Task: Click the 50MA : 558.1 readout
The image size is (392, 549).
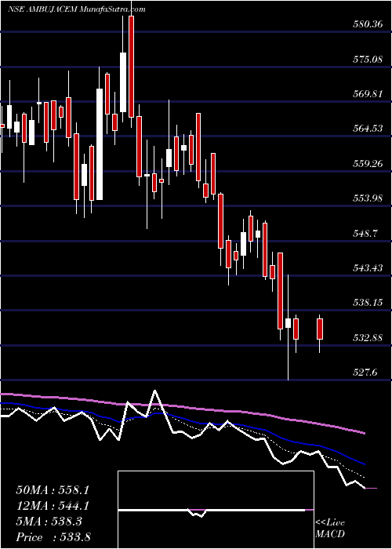Action: point(53,490)
